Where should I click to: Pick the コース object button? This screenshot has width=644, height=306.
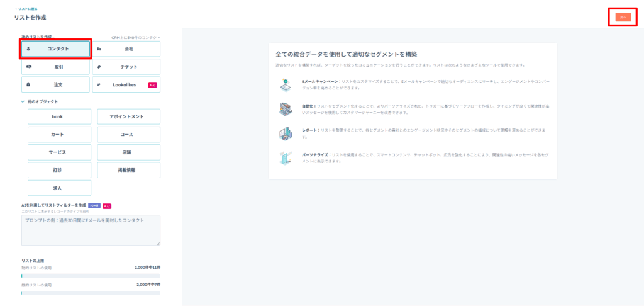click(128, 135)
